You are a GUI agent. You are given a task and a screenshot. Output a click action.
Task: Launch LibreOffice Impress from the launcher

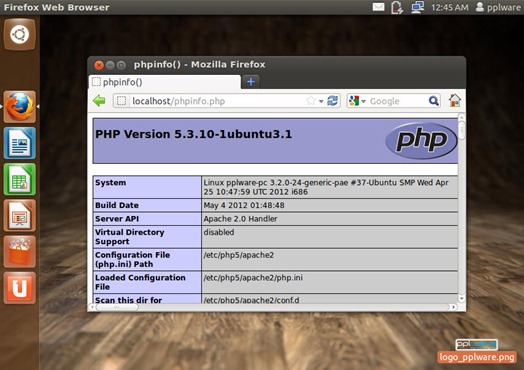pyautogui.click(x=19, y=215)
